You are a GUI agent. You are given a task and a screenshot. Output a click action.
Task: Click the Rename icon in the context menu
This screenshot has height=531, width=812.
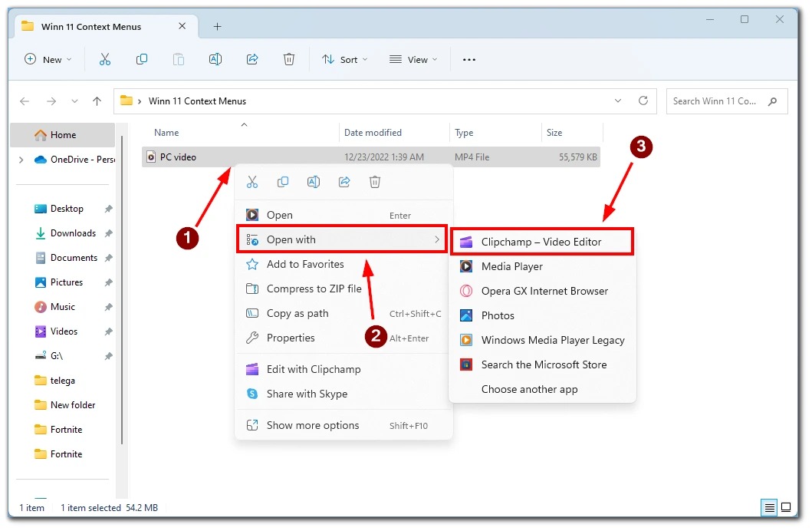pos(314,182)
